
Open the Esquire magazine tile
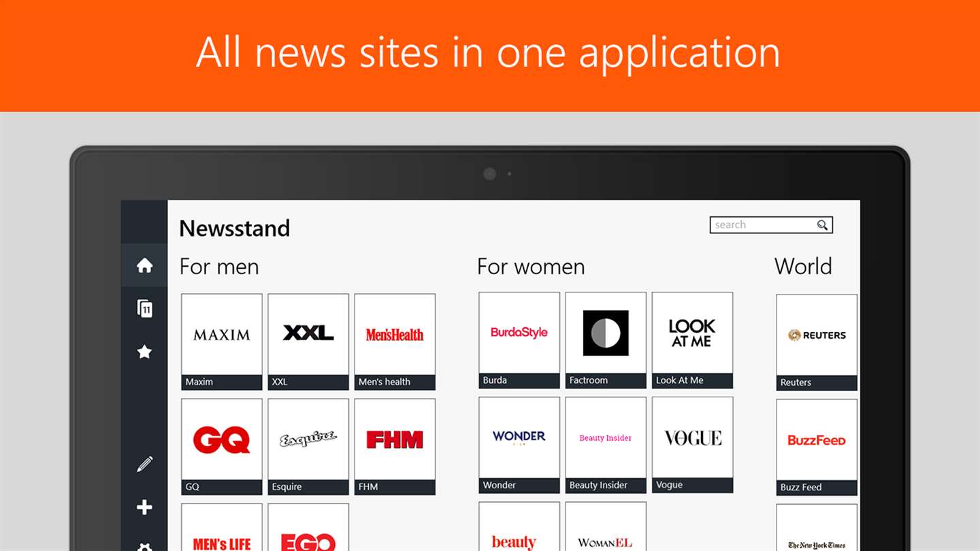pyautogui.click(x=308, y=446)
